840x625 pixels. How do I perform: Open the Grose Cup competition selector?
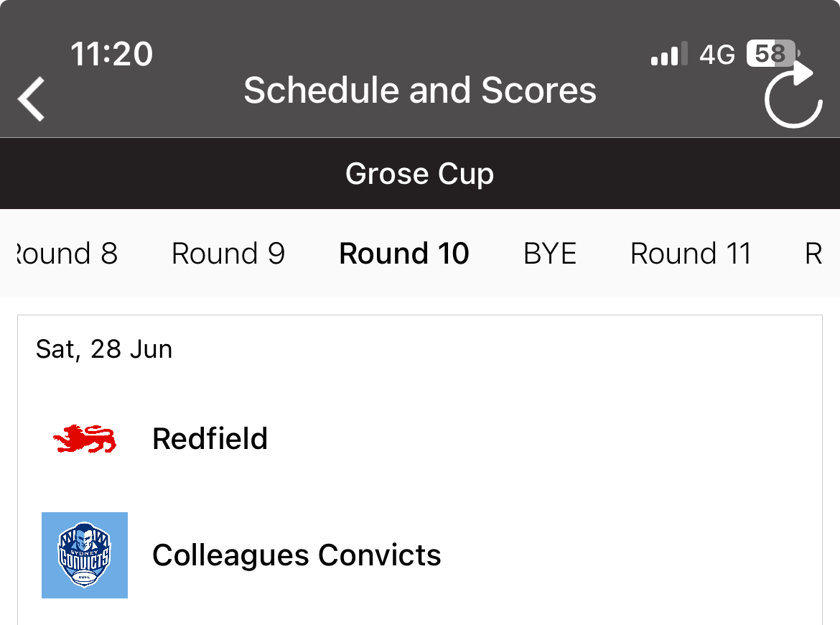coord(420,174)
